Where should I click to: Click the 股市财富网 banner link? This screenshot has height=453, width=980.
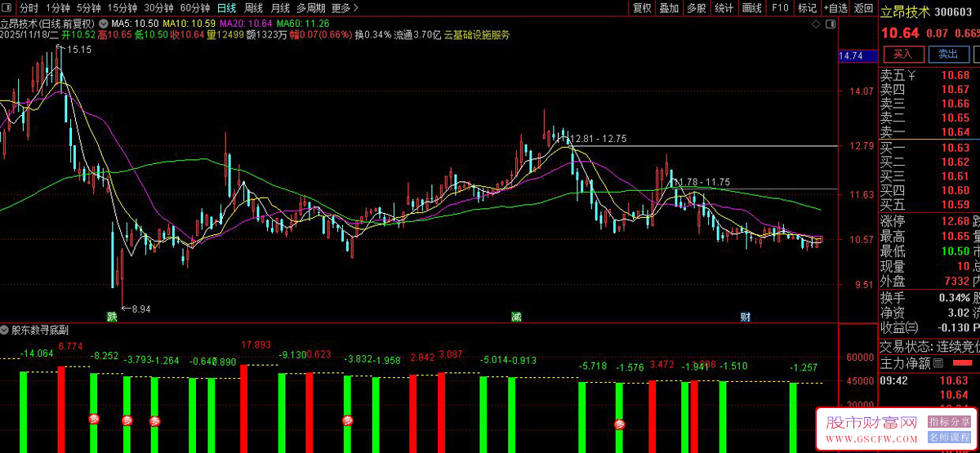(x=872, y=423)
